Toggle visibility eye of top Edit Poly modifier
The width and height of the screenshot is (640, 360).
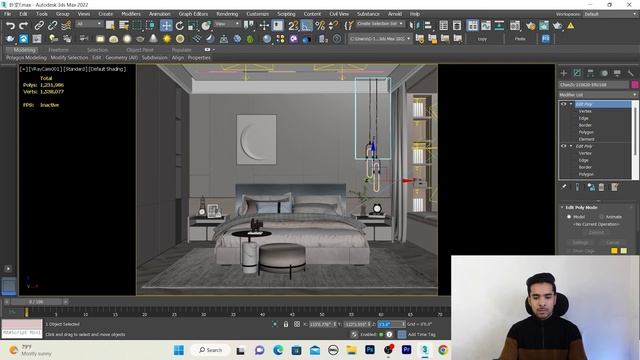[563, 104]
